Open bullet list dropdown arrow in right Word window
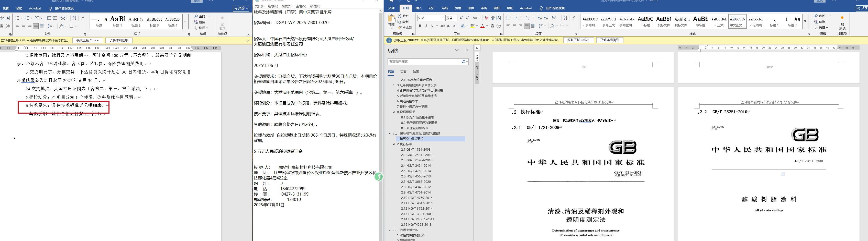 (x=512, y=18)
